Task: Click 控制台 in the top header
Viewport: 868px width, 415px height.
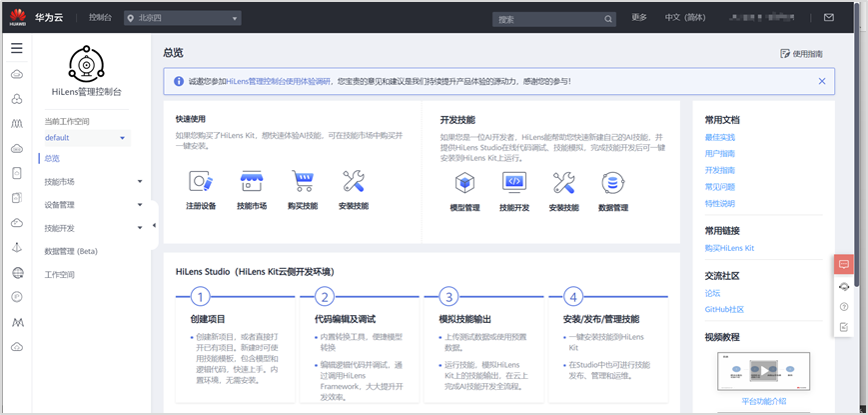Action: point(100,18)
